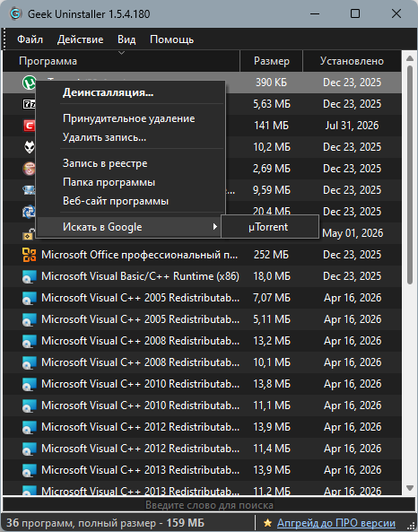Sort the list by the Размер column header
This screenshot has height=532, width=418.
pos(272,61)
